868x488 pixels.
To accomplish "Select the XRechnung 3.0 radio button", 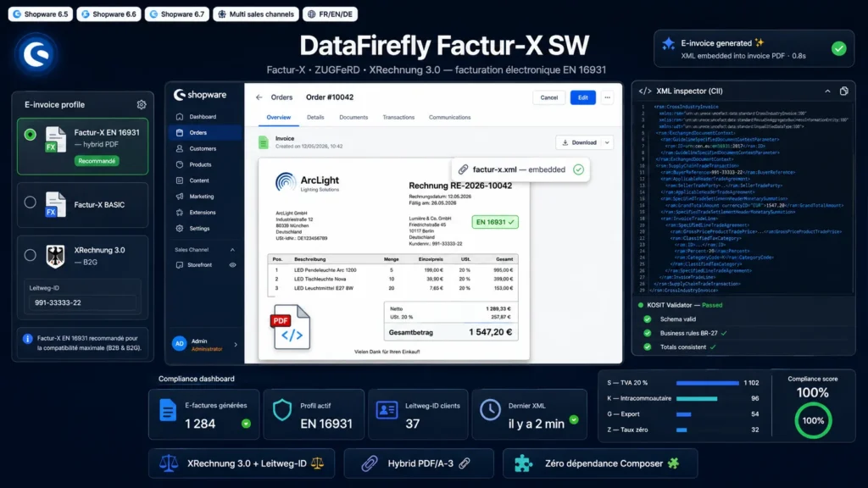I will click(x=31, y=255).
